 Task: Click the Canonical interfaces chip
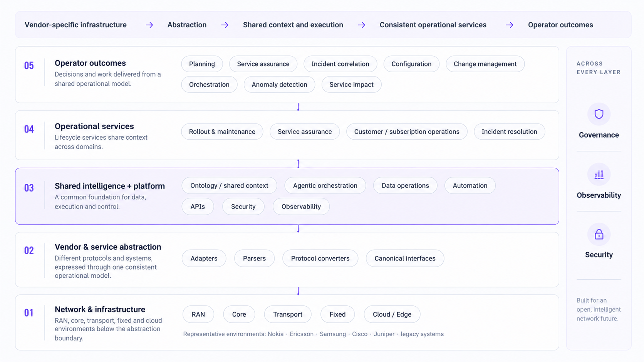pyautogui.click(x=405, y=259)
